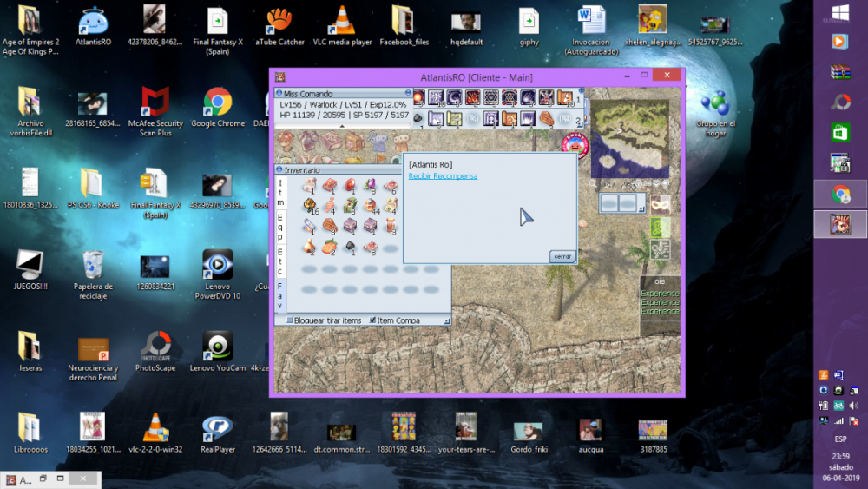Select the black stone inventory item
The image size is (868, 489).
tap(350, 247)
